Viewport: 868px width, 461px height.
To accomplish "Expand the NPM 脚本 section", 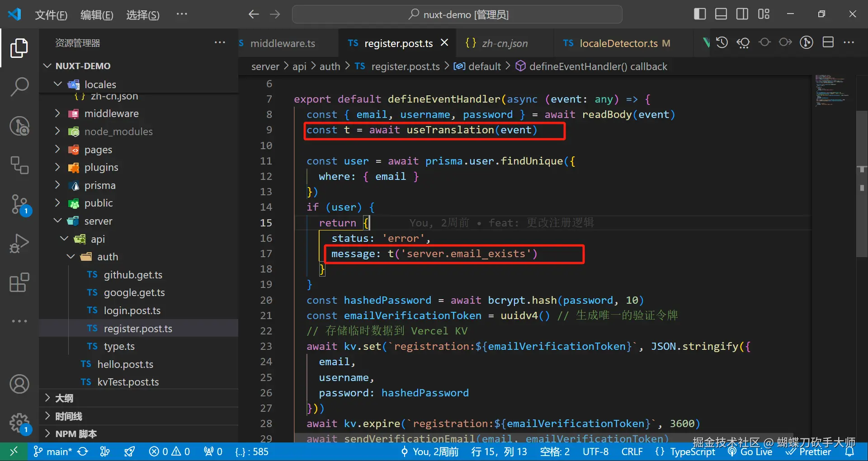I will tap(76, 434).
